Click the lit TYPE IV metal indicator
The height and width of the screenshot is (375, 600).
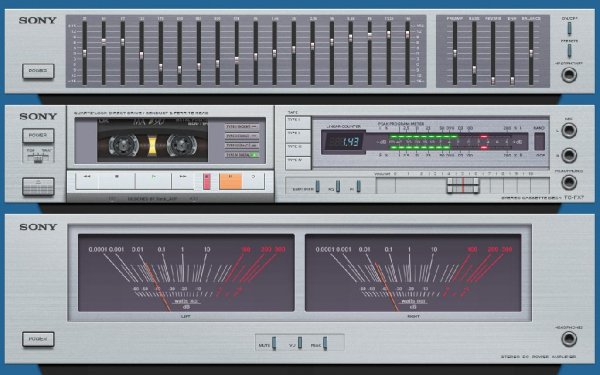point(242,155)
